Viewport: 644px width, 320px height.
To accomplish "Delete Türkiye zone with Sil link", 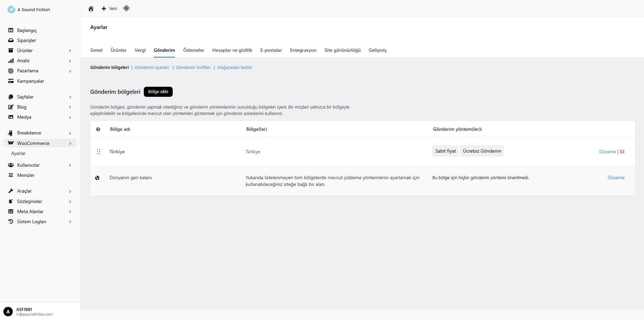I will tap(622, 152).
